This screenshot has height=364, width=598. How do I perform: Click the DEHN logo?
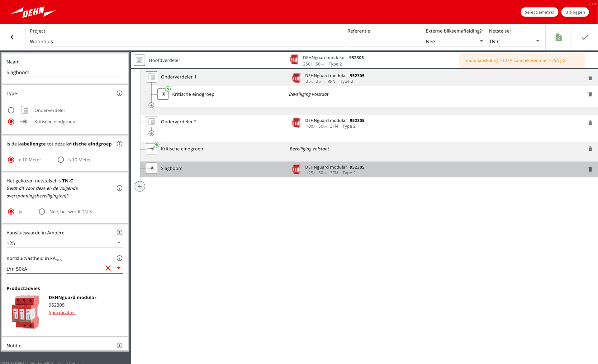[x=33, y=12]
